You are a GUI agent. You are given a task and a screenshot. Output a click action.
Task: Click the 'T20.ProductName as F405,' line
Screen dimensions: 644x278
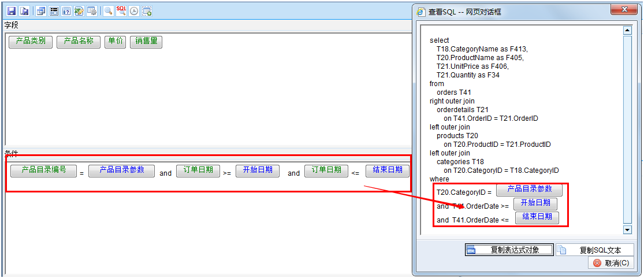tap(480, 58)
